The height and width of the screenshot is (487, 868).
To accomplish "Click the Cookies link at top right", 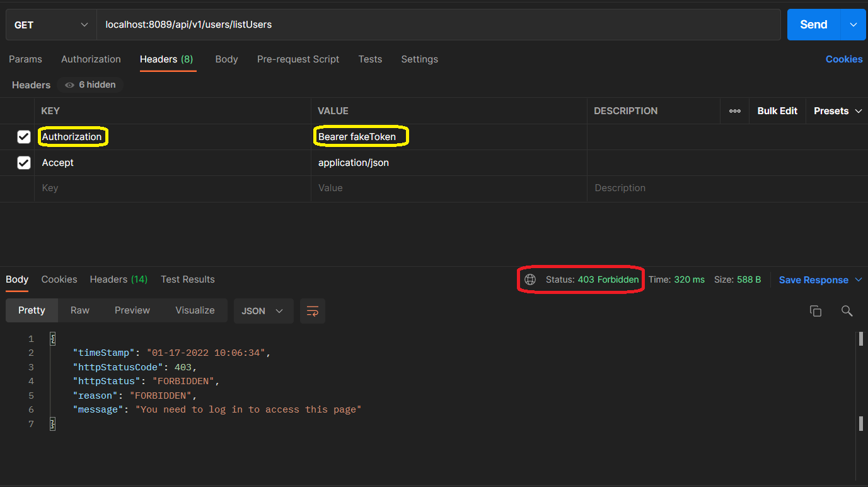I will pyautogui.click(x=843, y=59).
